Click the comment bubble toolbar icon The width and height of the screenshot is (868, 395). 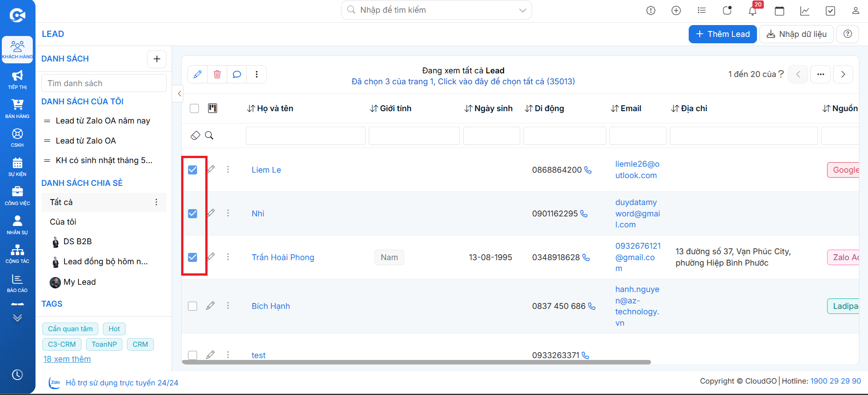coord(237,74)
